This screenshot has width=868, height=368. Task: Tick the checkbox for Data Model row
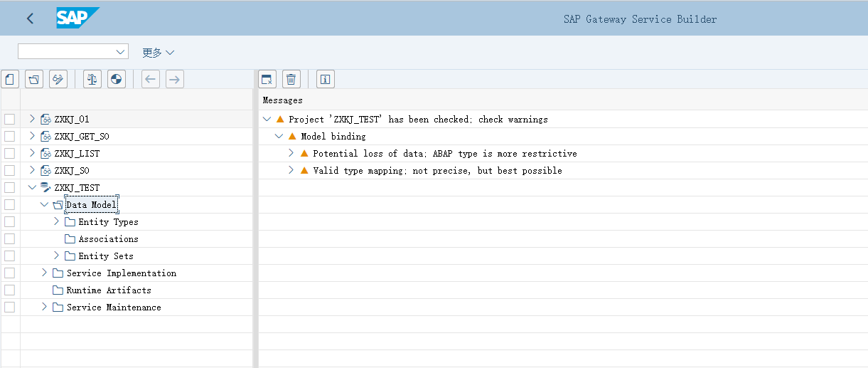point(9,205)
